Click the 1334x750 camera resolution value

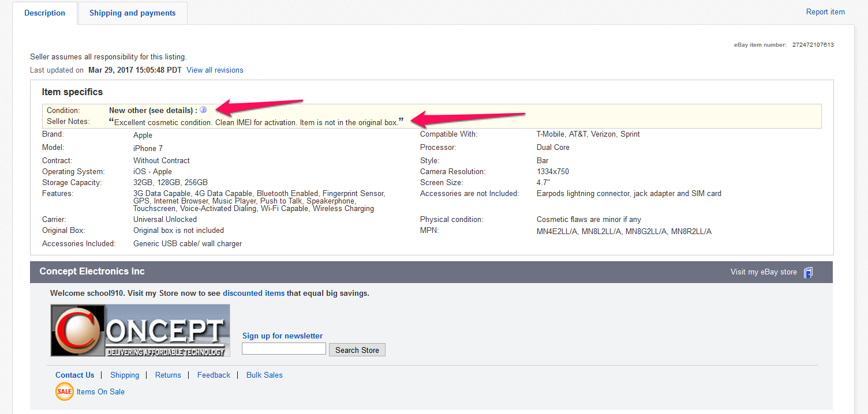[553, 171]
